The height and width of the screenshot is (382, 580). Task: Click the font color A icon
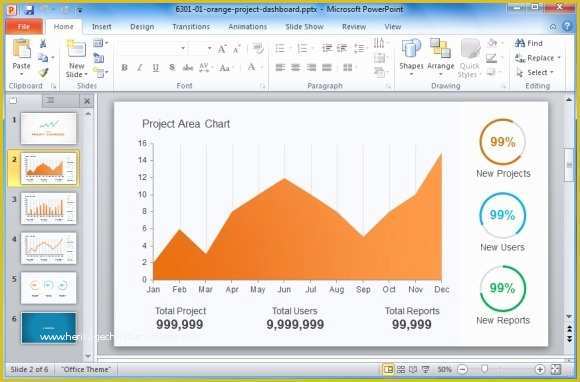tap(251, 67)
